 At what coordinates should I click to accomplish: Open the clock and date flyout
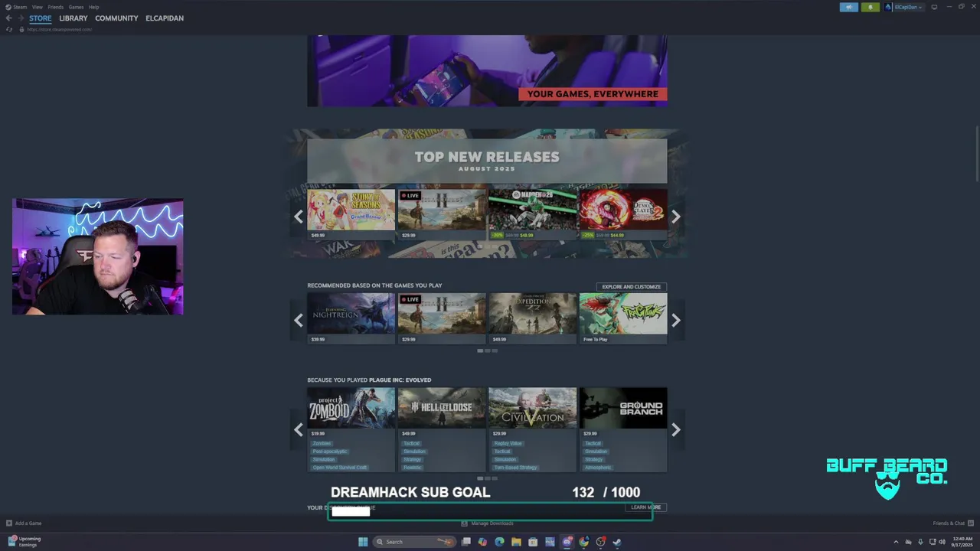tap(962, 542)
